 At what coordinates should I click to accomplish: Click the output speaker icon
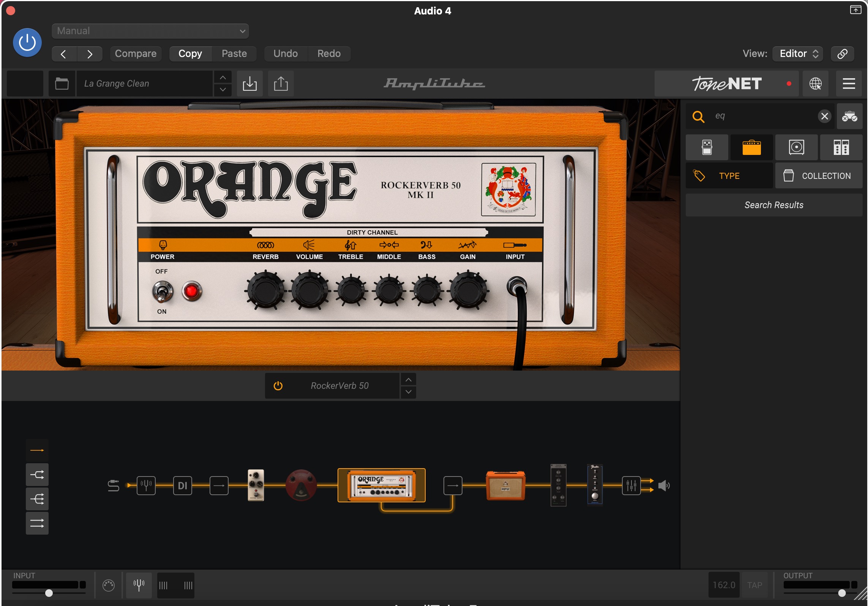point(664,486)
